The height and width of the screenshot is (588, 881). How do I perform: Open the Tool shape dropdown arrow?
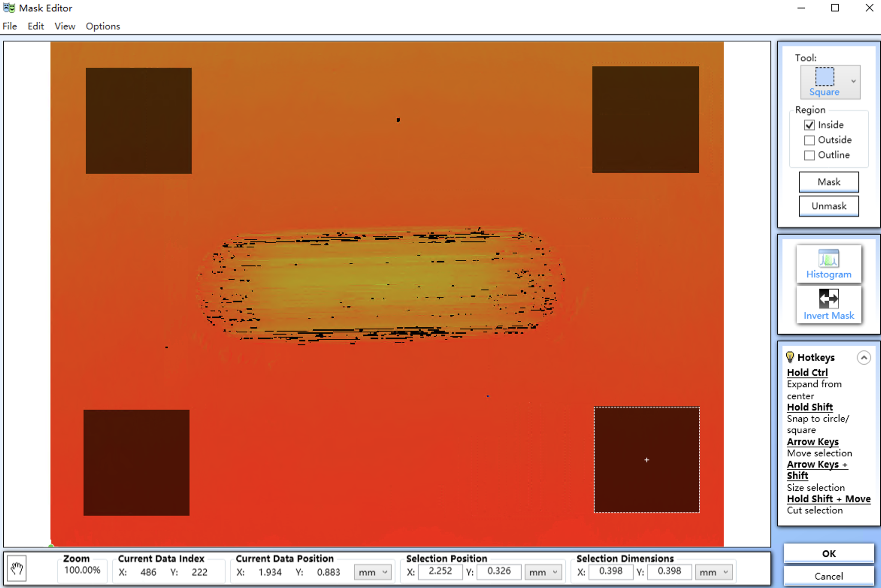(x=853, y=81)
